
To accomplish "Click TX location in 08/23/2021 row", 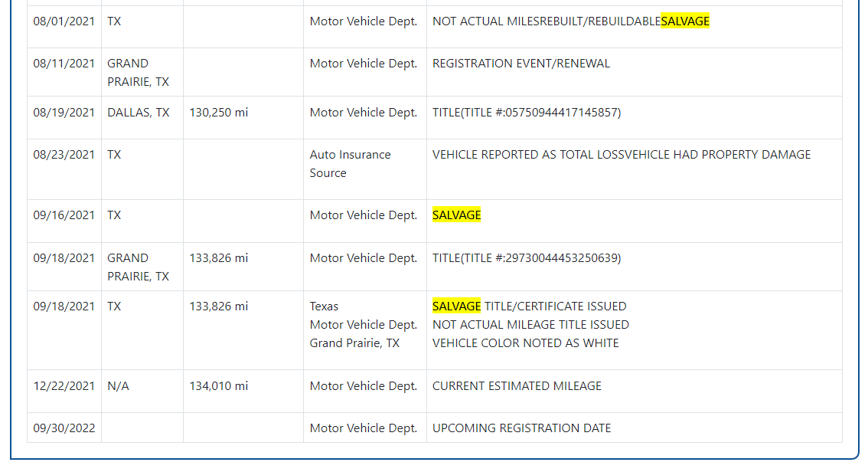I will pyautogui.click(x=114, y=155).
